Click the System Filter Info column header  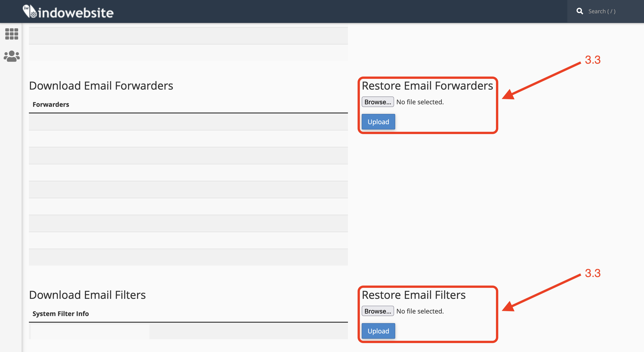61,313
